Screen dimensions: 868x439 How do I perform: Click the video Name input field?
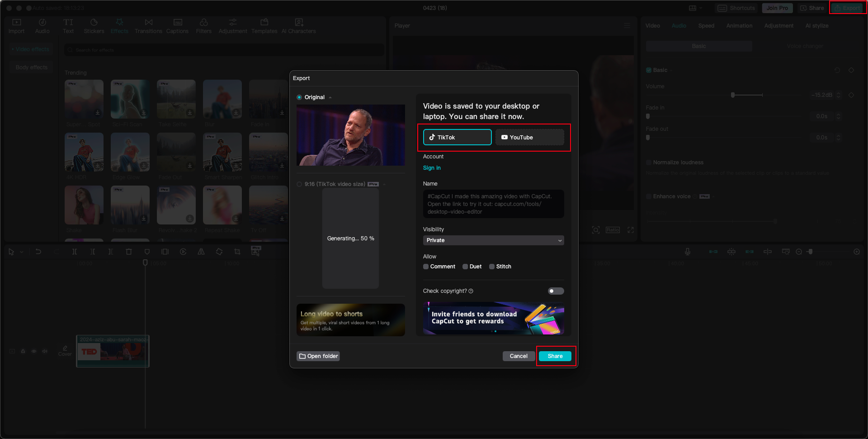coord(493,204)
